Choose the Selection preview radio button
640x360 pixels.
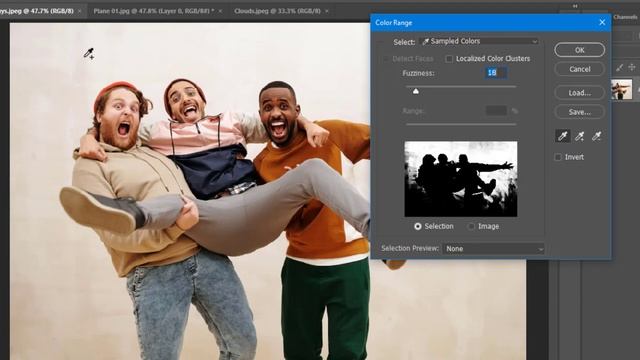418,226
